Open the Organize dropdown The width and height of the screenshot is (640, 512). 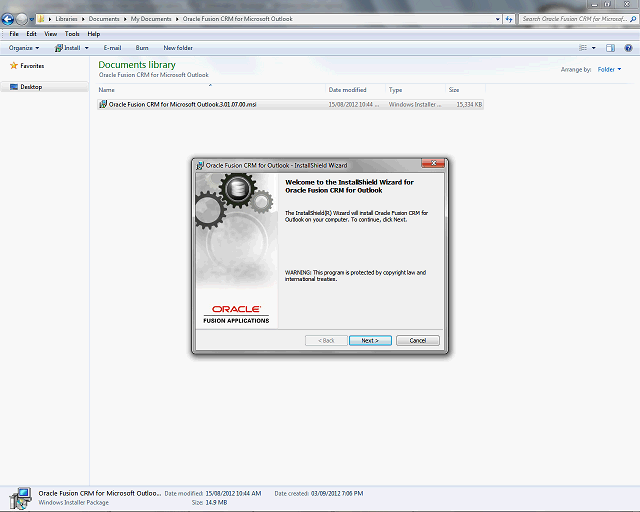[24, 48]
